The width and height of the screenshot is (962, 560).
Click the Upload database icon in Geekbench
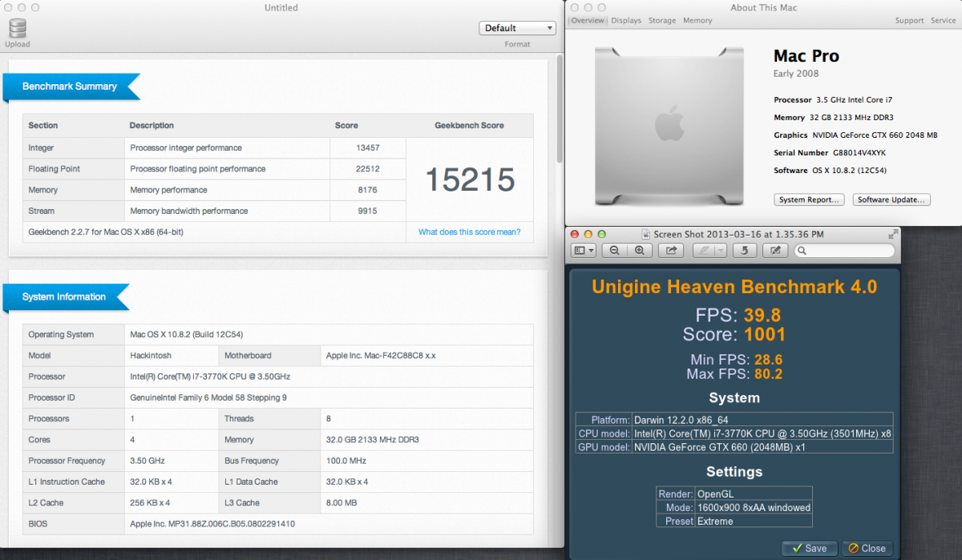click(18, 28)
